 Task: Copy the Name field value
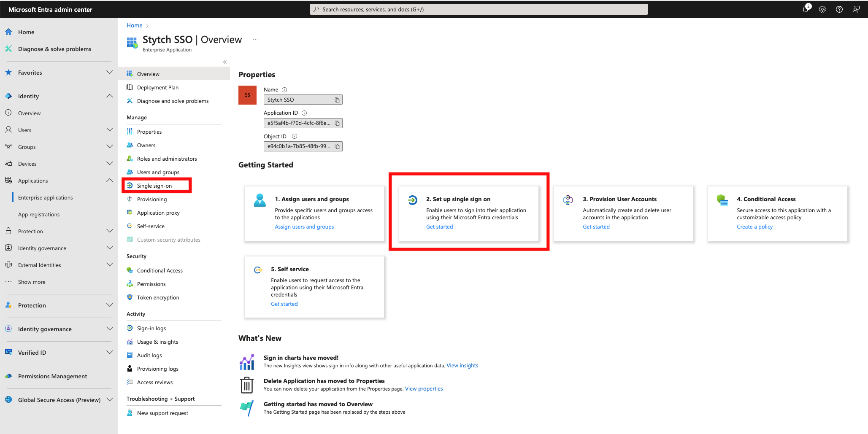coord(337,100)
